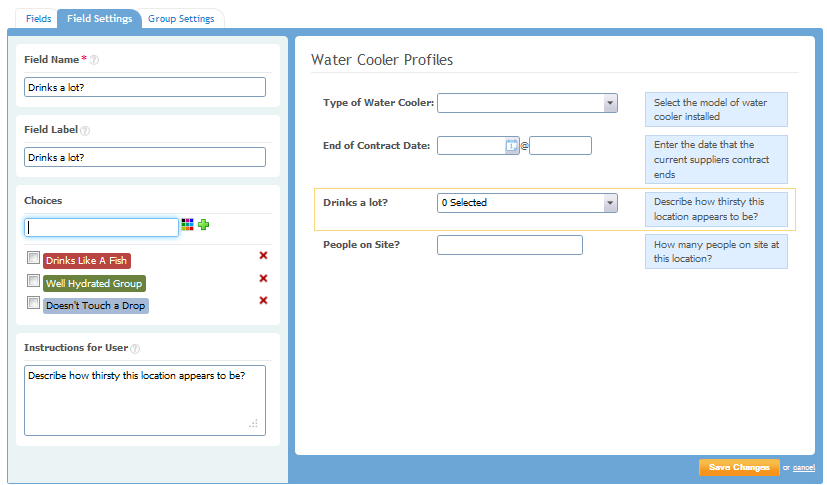The image size is (827, 485).
Task: Click help icon beside Instructions for User
Action: click(x=135, y=349)
